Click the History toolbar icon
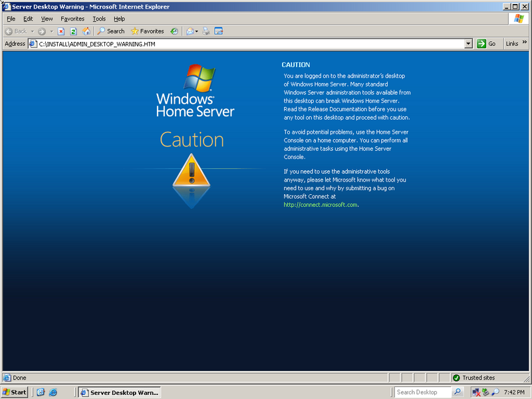 [x=174, y=31]
